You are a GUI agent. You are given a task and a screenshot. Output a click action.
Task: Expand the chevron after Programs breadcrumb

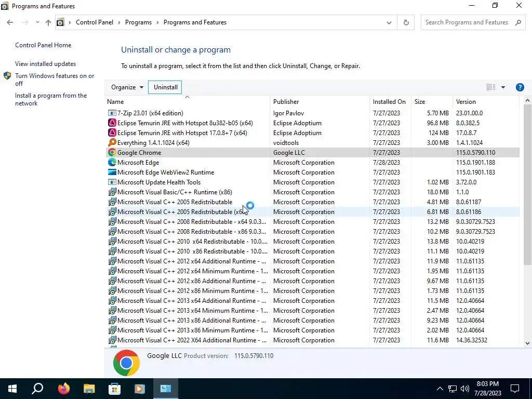(157, 22)
